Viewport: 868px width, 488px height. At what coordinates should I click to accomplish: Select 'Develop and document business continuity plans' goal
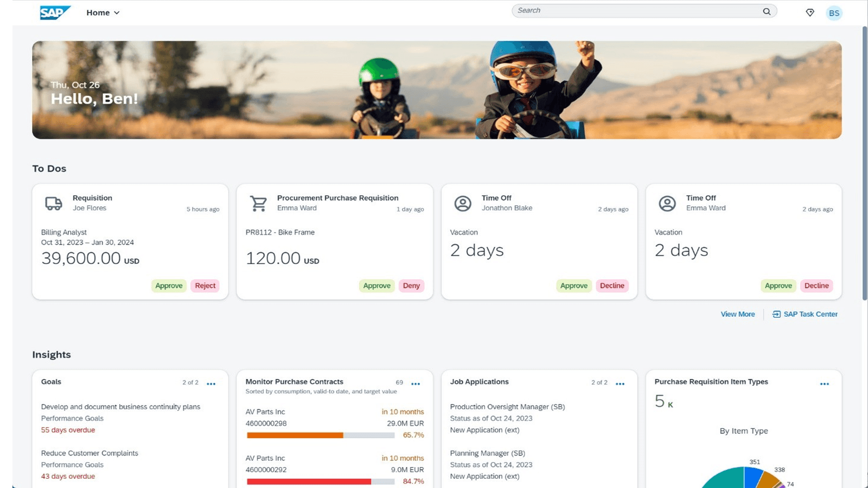[x=120, y=407]
